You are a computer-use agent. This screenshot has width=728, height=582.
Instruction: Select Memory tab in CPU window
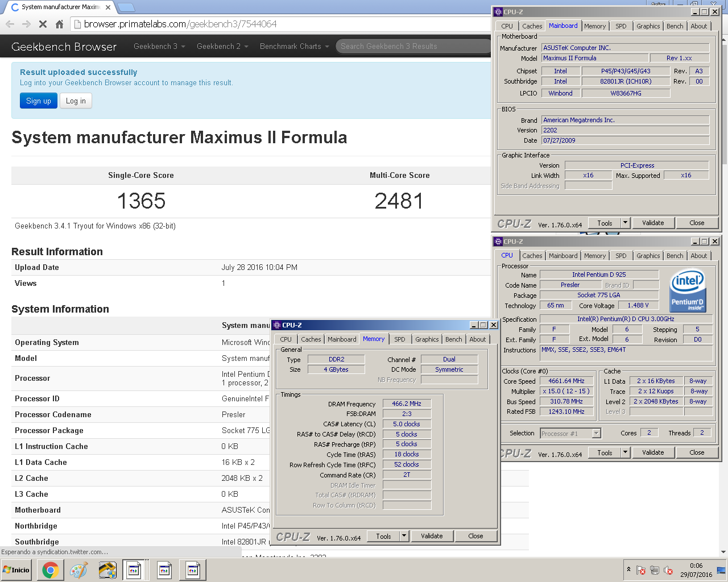pyautogui.click(x=595, y=256)
